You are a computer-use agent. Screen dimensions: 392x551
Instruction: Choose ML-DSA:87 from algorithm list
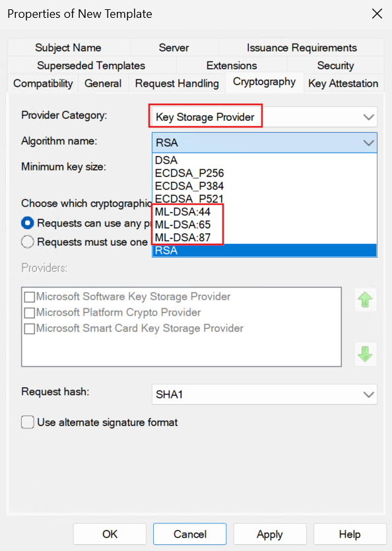pyautogui.click(x=264, y=238)
